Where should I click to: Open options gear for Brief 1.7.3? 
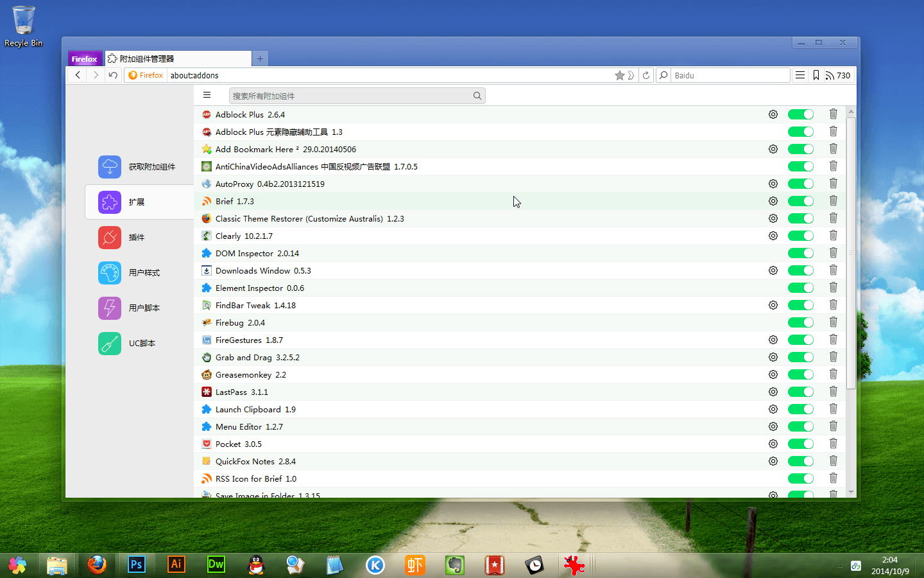773,201
